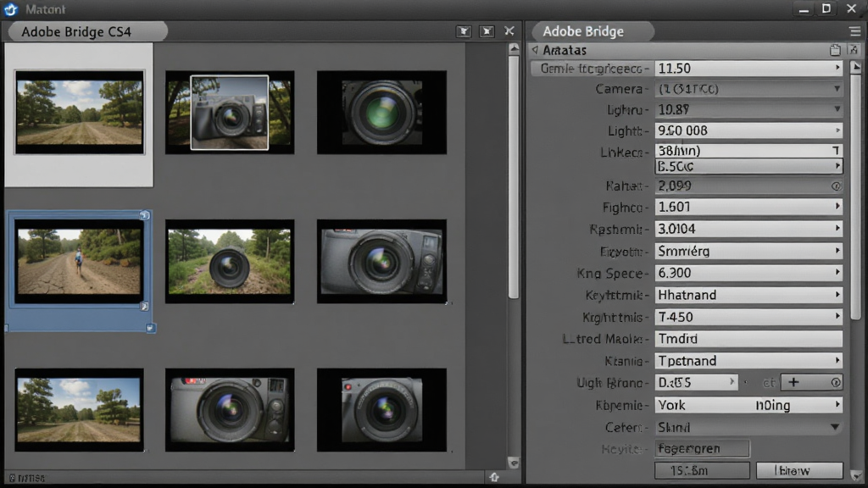Select the person walking on road thumbnail
This screenshot has height=488, width=868.
79,261
